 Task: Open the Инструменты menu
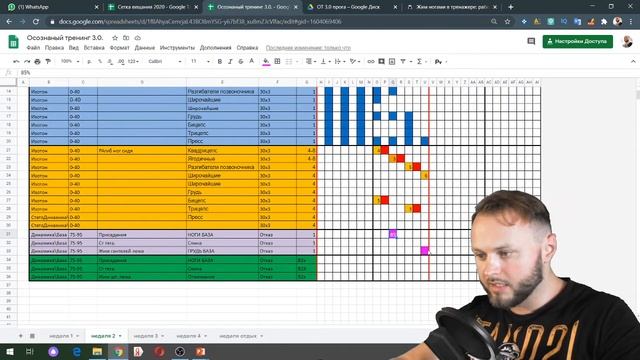pyautogui.click(x=177, y=48)
